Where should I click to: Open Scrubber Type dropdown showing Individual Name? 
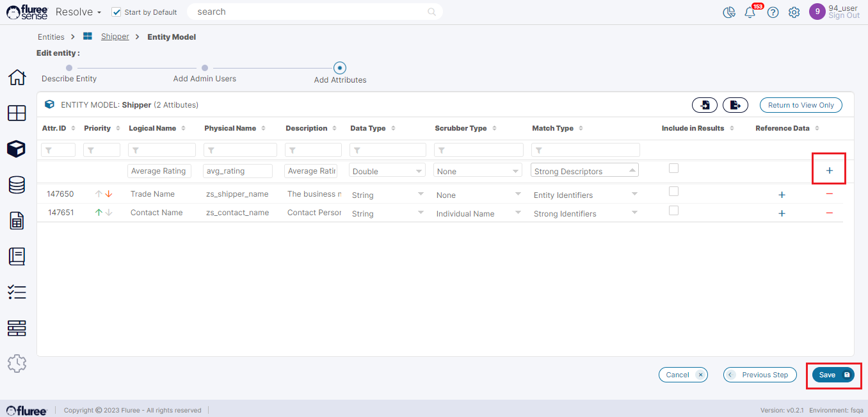pos(478,213)
